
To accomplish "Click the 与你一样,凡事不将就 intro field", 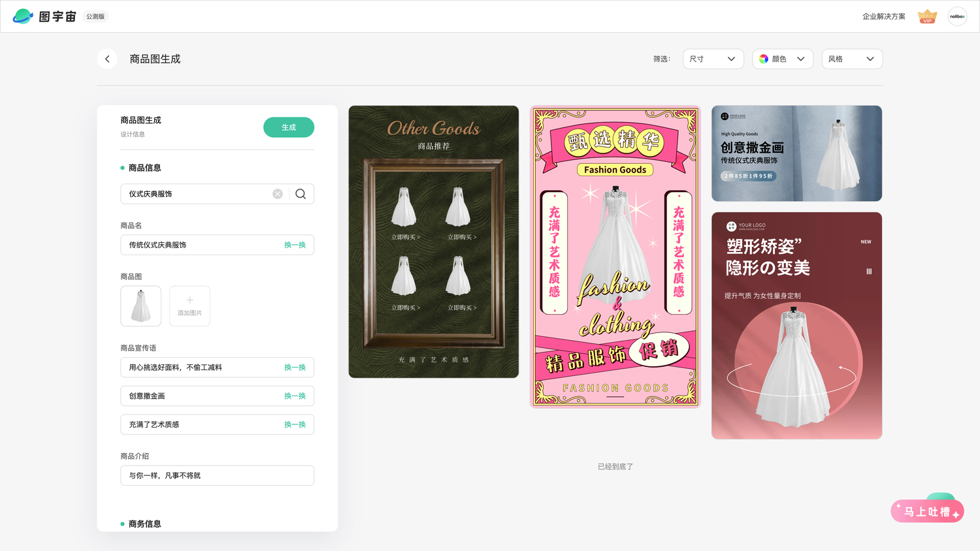I will (x=217, y=475).
